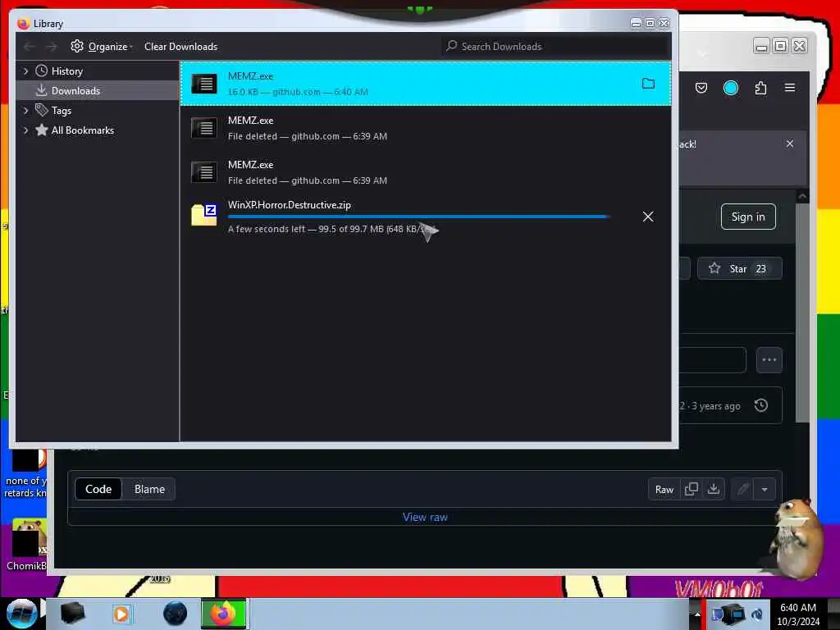Copy raw file contents icon
Image resolution: width=840 pixels, height=630 pixels.
(x=691, y=490)
